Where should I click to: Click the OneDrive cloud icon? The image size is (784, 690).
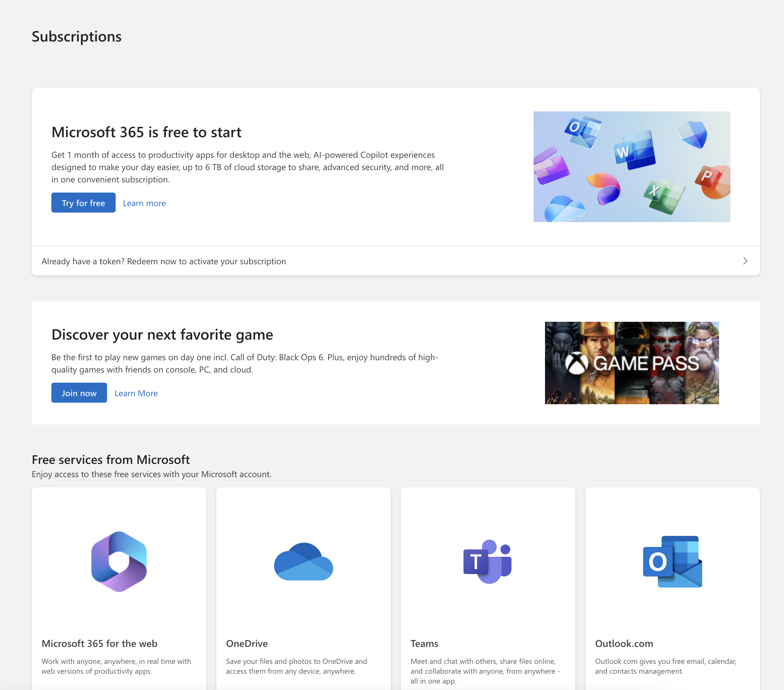[x=303, y=562]
